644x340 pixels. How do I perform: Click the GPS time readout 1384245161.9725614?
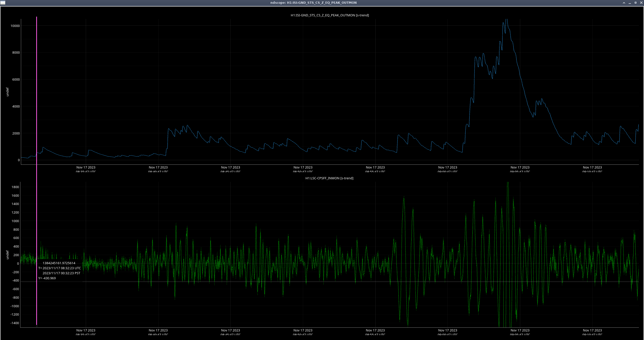click(59, 263)
